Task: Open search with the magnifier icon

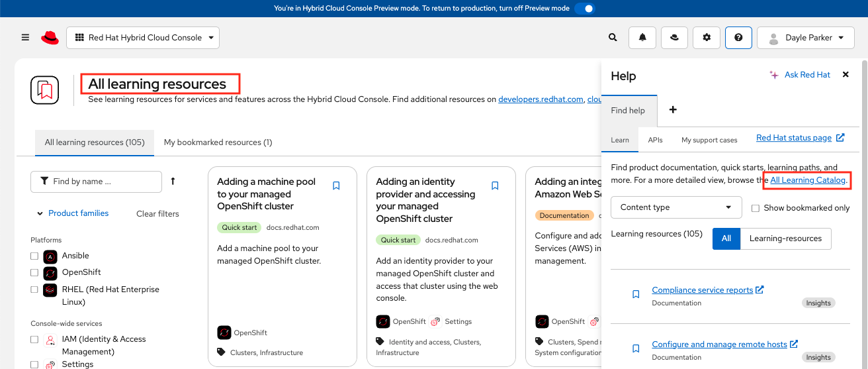Action: pos(613,38)
